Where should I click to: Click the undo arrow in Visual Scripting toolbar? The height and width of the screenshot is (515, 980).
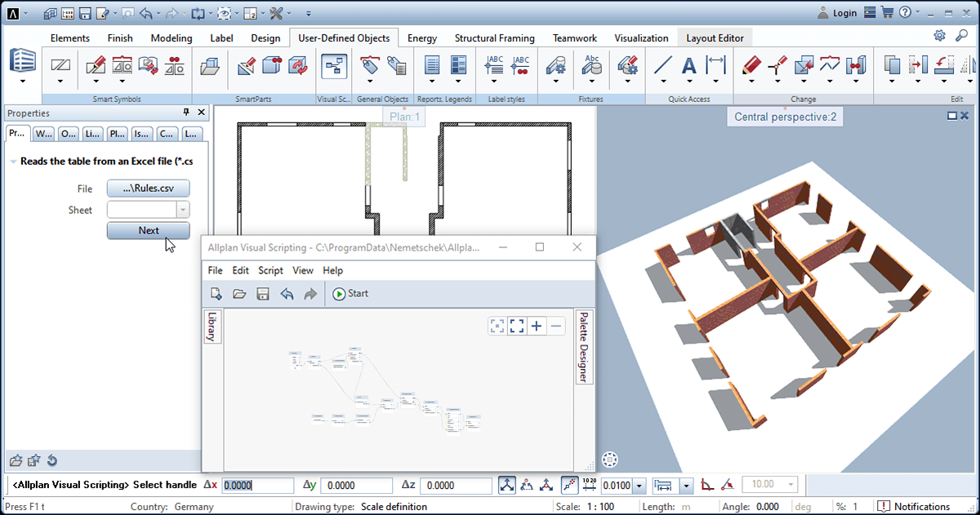click(287, 294)
